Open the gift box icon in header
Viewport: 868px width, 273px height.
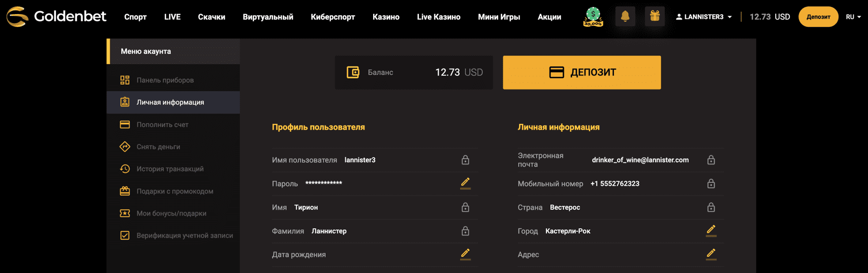[655, 16]
